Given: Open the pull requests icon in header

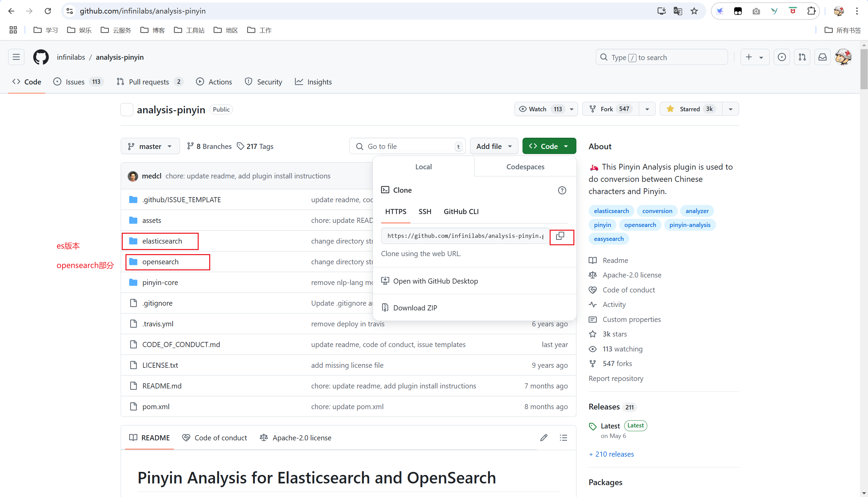Looking at the screenshot, I should pyautogui.click(x=802, y=57).
